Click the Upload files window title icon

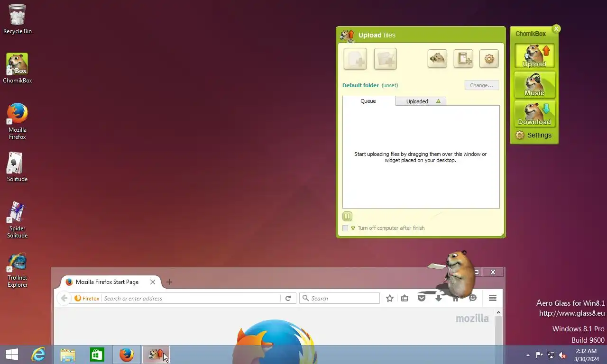click(348, 35)
